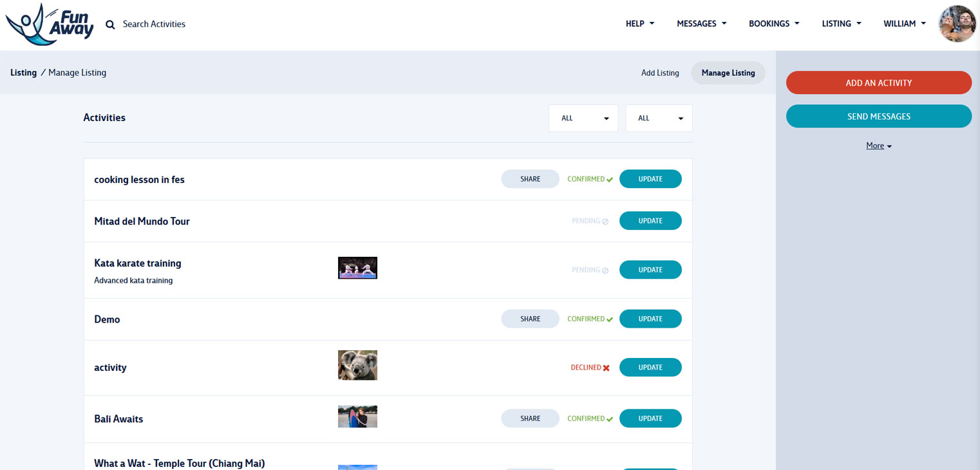
Task: Open the HELP menu
Action: coord(639,24)
